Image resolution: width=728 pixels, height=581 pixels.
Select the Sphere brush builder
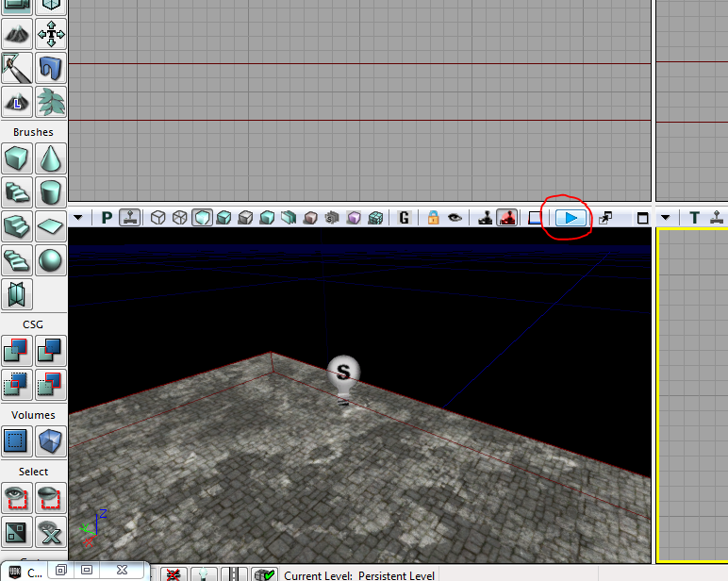click(51, 259)
